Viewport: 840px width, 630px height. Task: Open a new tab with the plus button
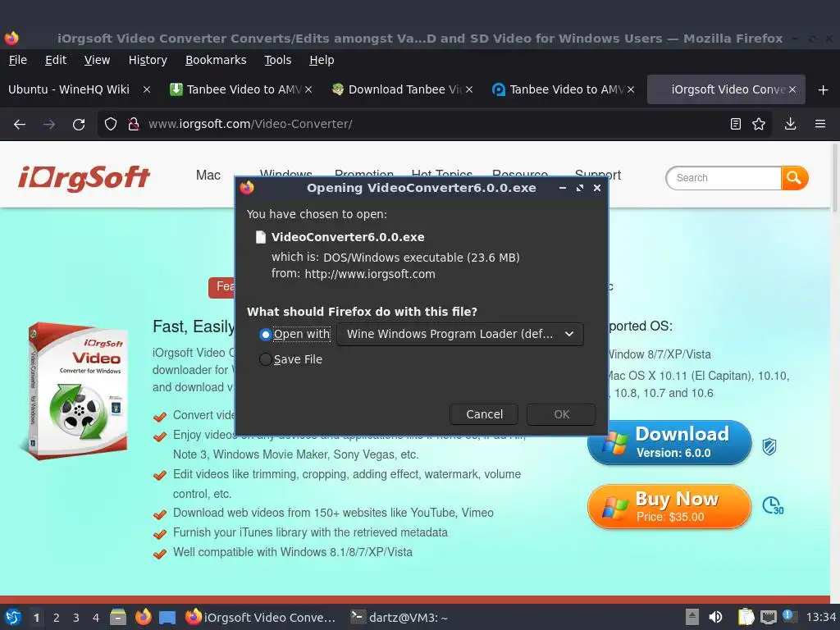coord(824,89)
